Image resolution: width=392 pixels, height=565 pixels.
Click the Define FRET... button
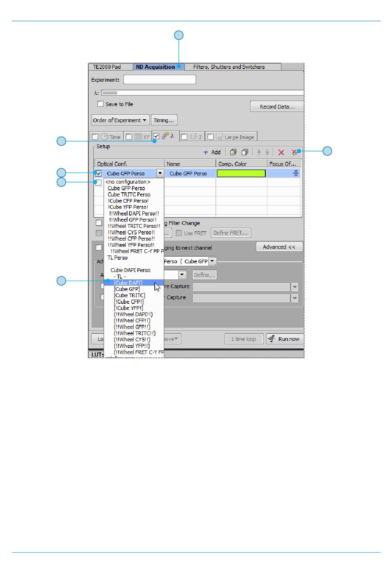(x=231, y=233)
